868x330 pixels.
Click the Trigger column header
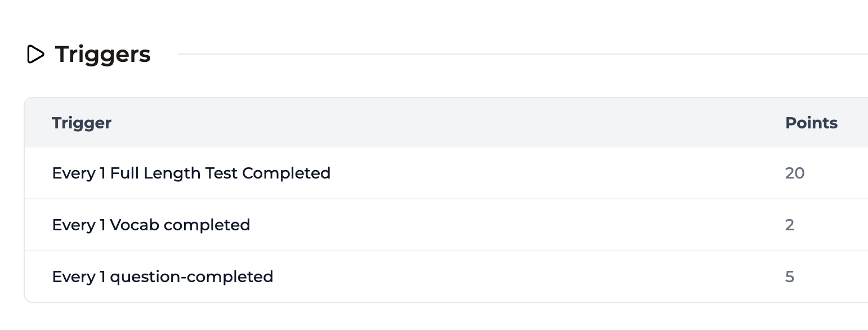point(81,123)
